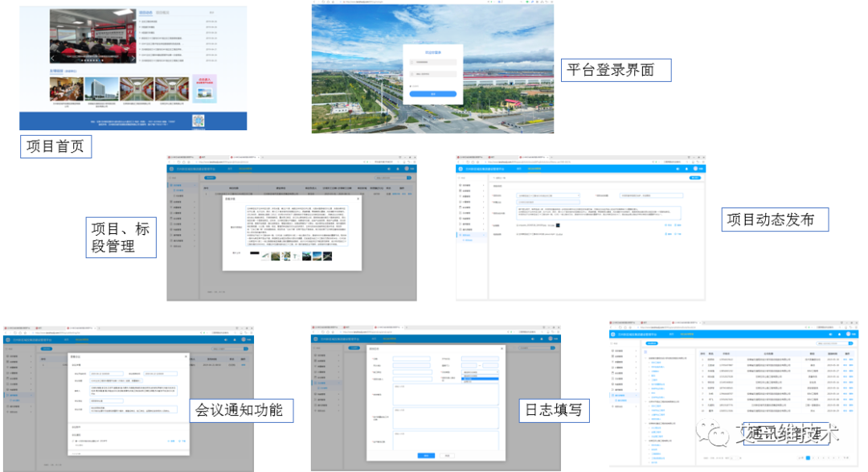This screenshot has height=472, width=868.
Task: Open the grey tab beside 项目动态 on homepage
Action: click(162, 12)
